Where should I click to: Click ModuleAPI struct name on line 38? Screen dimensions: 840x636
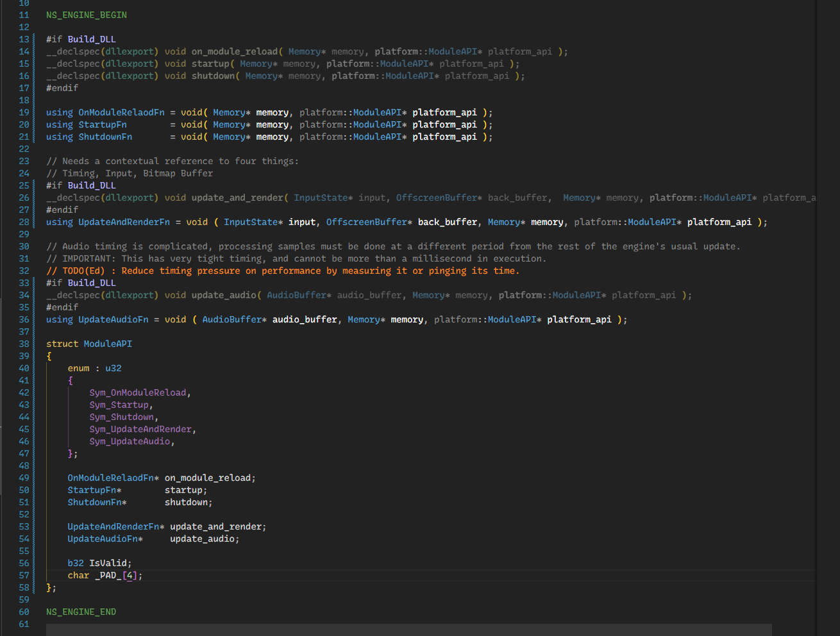108,344
